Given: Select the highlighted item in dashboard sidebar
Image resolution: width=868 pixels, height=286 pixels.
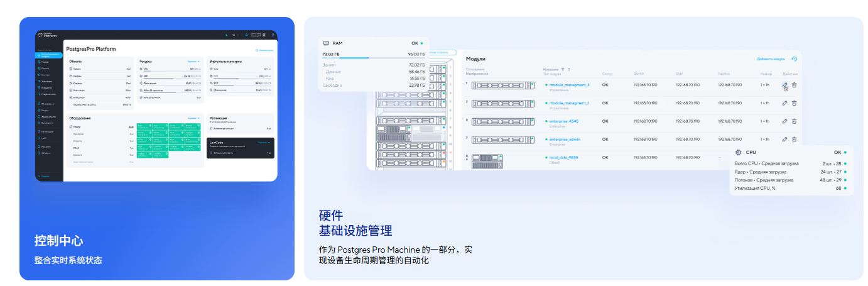Looking at the screenshot, I should (x=49, y=55).
